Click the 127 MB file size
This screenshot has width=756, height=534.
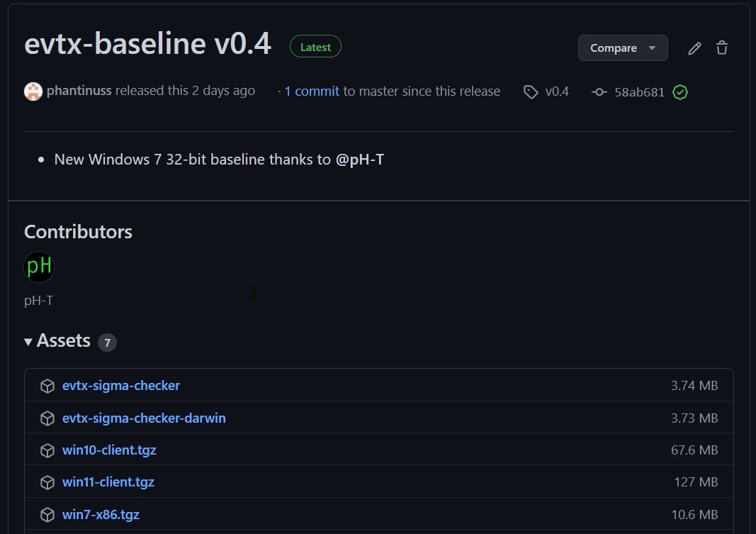pos(696,482)
